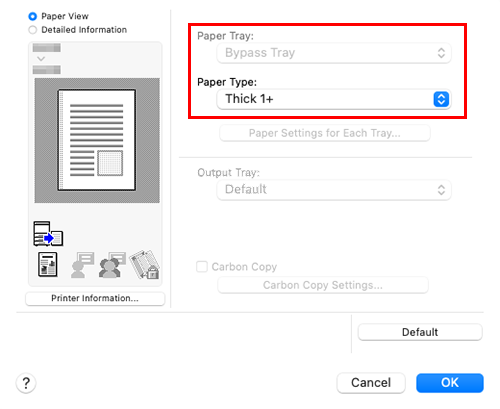Open the Paper Type dropdown showing Thick 1+

coord(334,99)
